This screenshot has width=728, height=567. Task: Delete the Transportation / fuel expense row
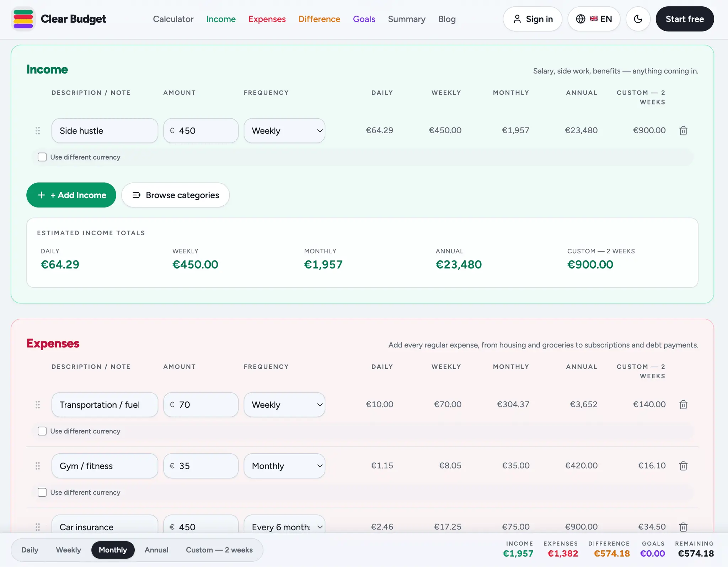point(683,405)
